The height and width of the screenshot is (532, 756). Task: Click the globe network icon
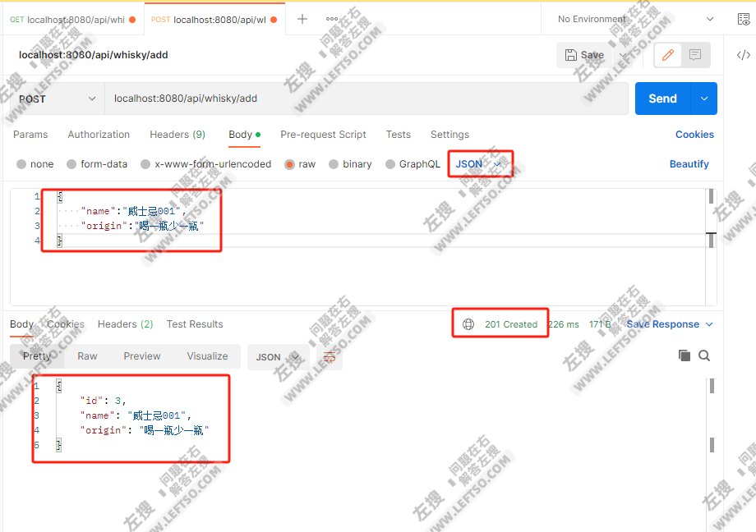coord(468,324)
